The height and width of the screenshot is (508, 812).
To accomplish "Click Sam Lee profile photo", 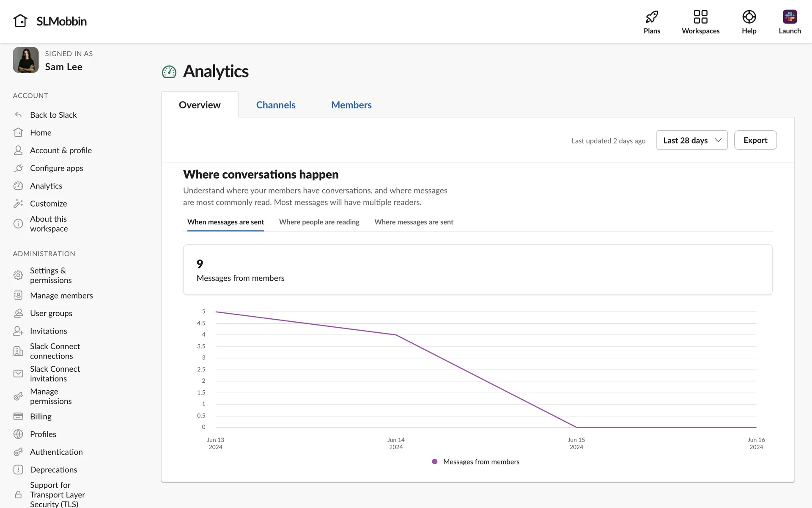I will (26, 60).
